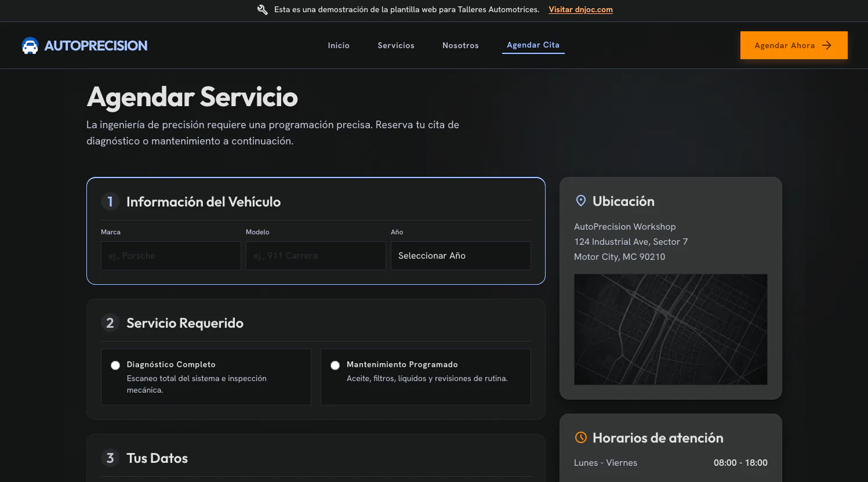Viewport: 868px width, 482px height.
Task: Open the Servicios menu item
Action: (396, 45)
